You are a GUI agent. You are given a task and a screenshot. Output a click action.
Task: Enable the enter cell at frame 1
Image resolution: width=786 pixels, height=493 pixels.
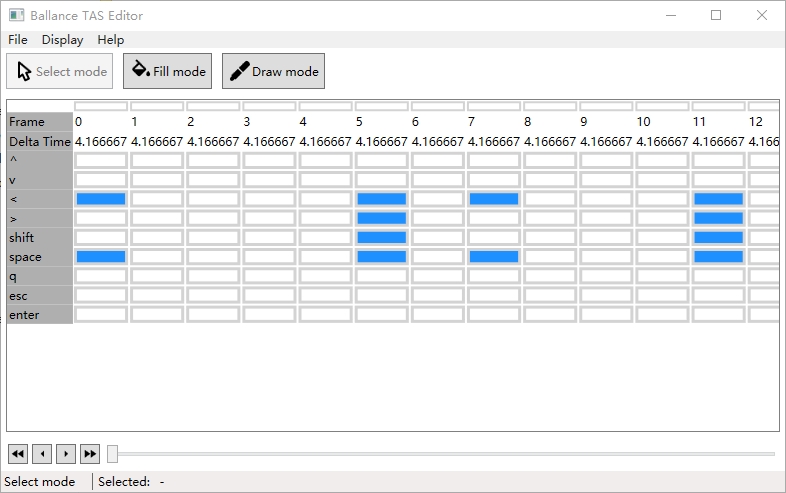(x=157, y=314)
